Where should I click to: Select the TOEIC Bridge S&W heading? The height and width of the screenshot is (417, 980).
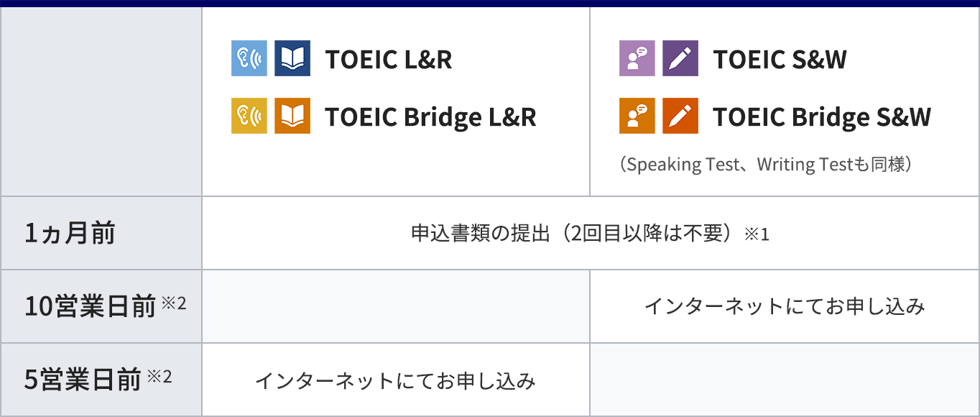pos(822,117)
